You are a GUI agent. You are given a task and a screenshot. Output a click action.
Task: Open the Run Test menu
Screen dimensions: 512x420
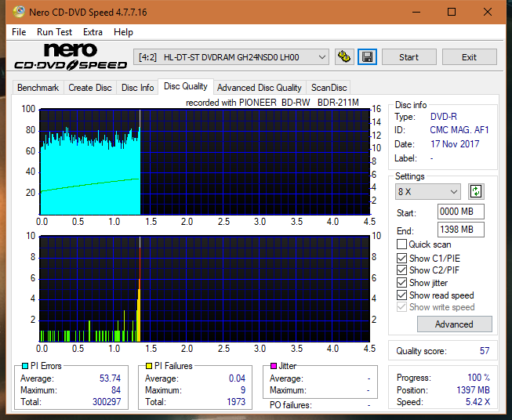point(54,32)
